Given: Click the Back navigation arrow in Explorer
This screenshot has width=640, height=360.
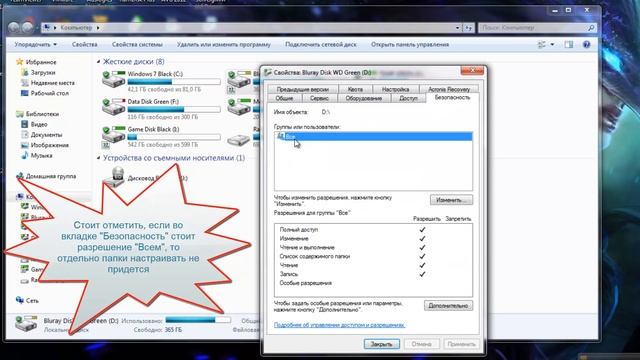Looking at the screenshot, I should [x=13, y=28].
